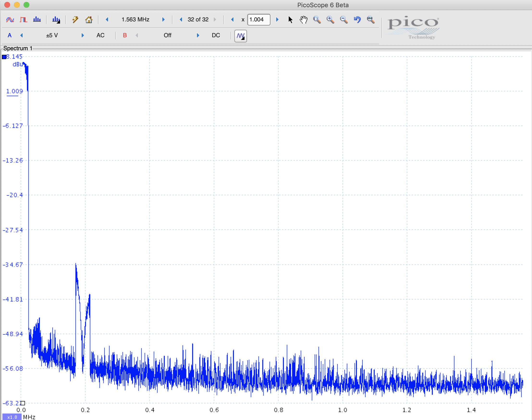
Task: Go to next buffer after 32 of 32
Action: (215, 19)
